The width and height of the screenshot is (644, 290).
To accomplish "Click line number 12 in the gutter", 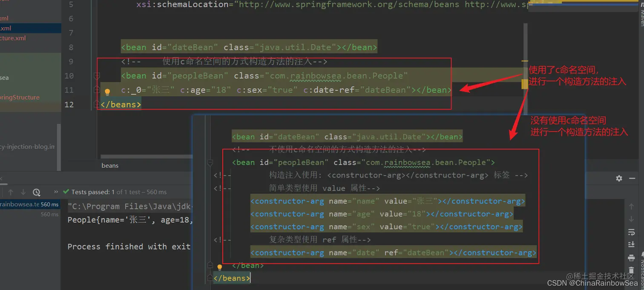I will [69, 104].
